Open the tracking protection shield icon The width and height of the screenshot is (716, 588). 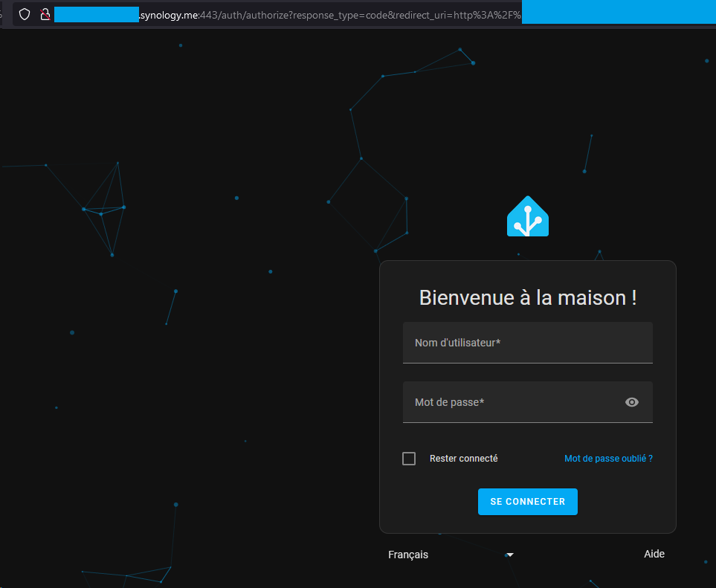coord(25,15)
